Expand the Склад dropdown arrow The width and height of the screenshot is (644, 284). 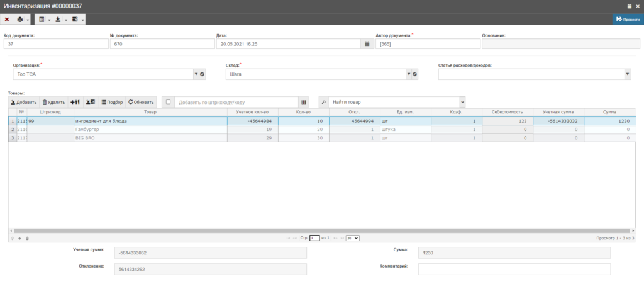(408, 74)
